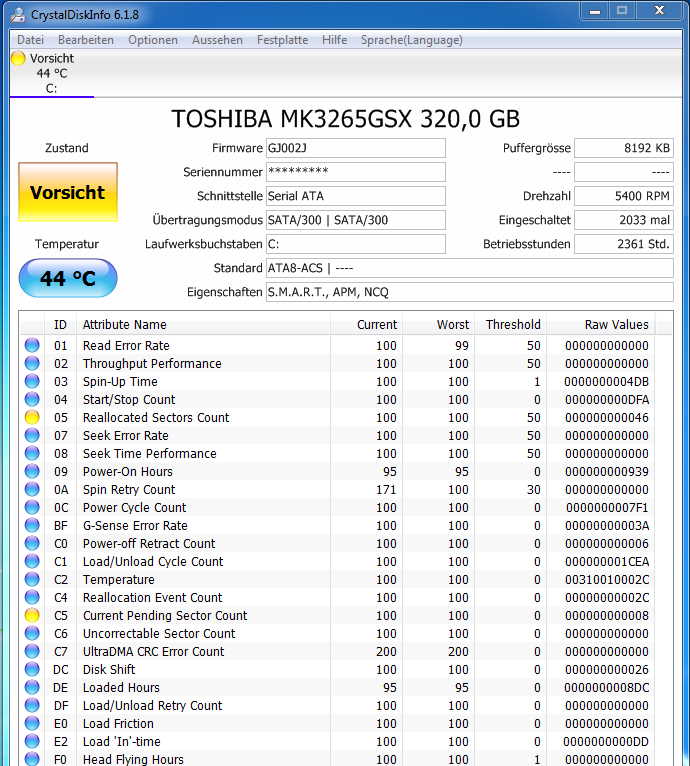Click the blue status icon for Load/Unload Cycle Count
The height and width of the screenshot is (766, 690).
tap(32, 561)
